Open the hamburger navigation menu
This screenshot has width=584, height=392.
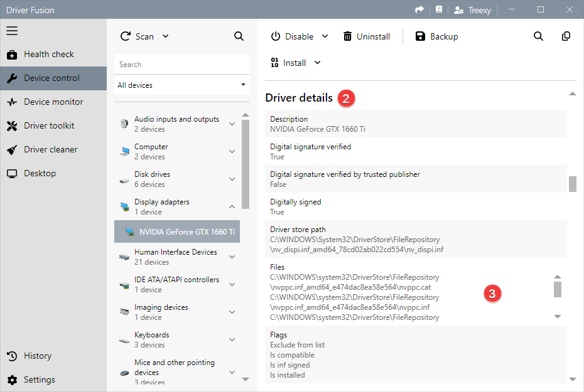(12, 31)
